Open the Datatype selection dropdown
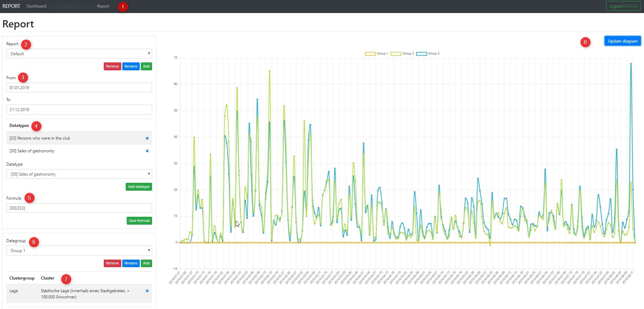 [79, 174]
